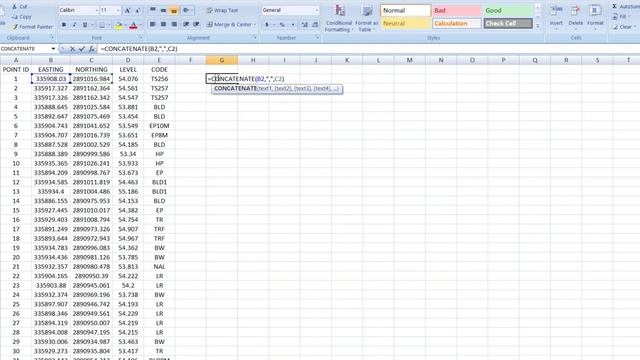Apply the red font color A

point(133,26)
